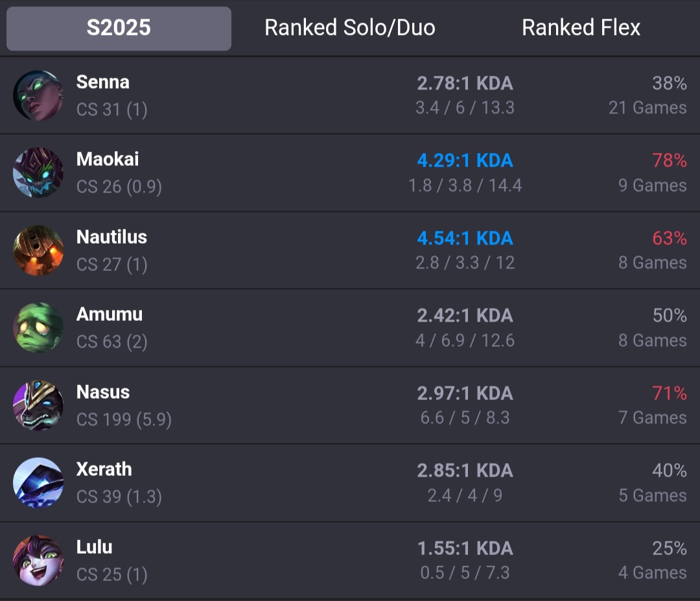Click Senna's 21 Games count
Image resolution: width=700 pixels, height=601 pixels.
click(x=647, y=108)
